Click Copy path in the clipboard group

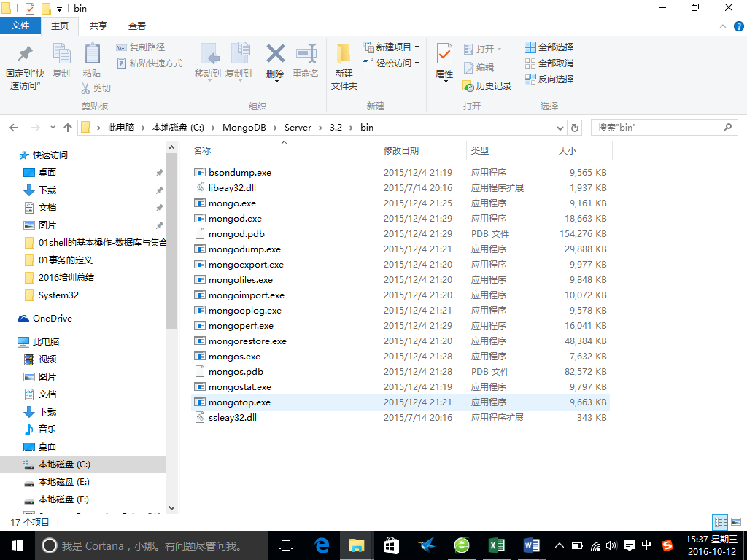pyautogui.click(x=141, y=47)
